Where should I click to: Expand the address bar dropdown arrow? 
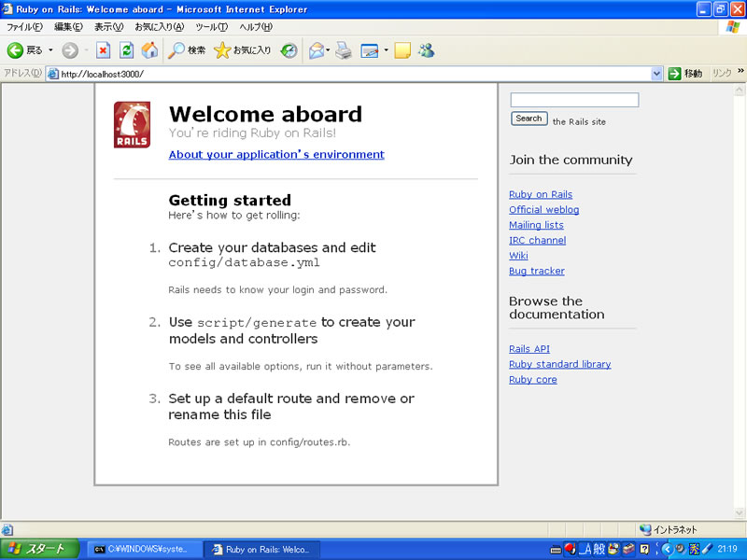pos(656,74)
